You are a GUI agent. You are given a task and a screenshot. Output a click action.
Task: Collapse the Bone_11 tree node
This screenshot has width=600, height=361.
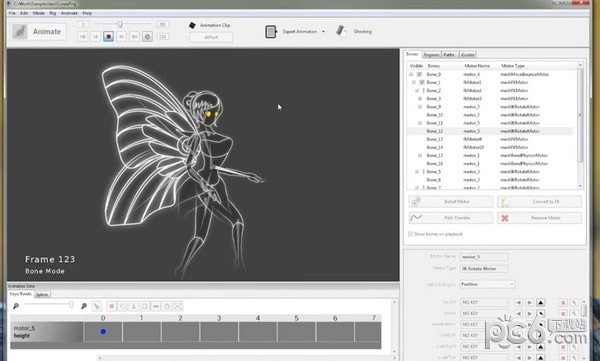420,123
